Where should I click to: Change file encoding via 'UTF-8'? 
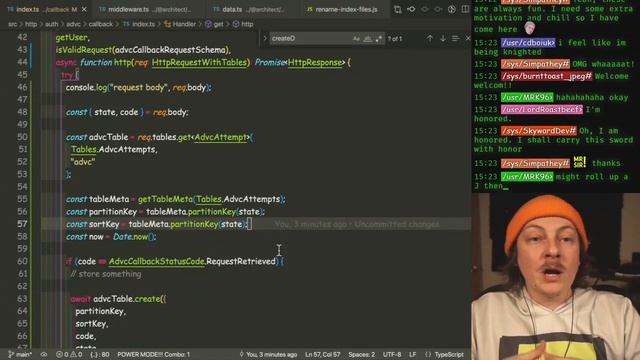(392, 354)
